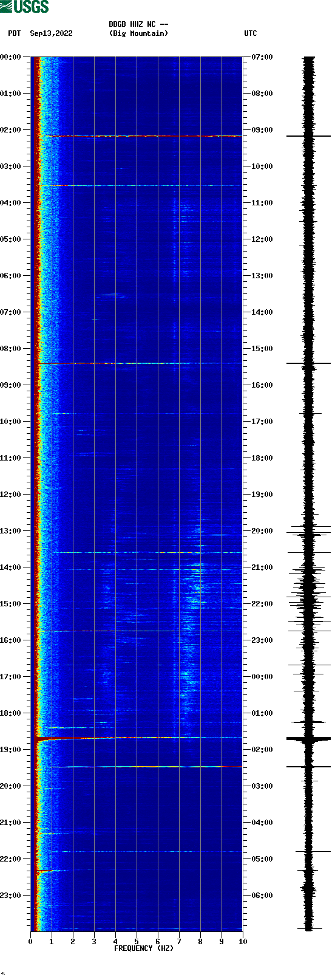335x980 pixels.
Task: Click the 02:00 PDT time label
Action: pos(11,130)
